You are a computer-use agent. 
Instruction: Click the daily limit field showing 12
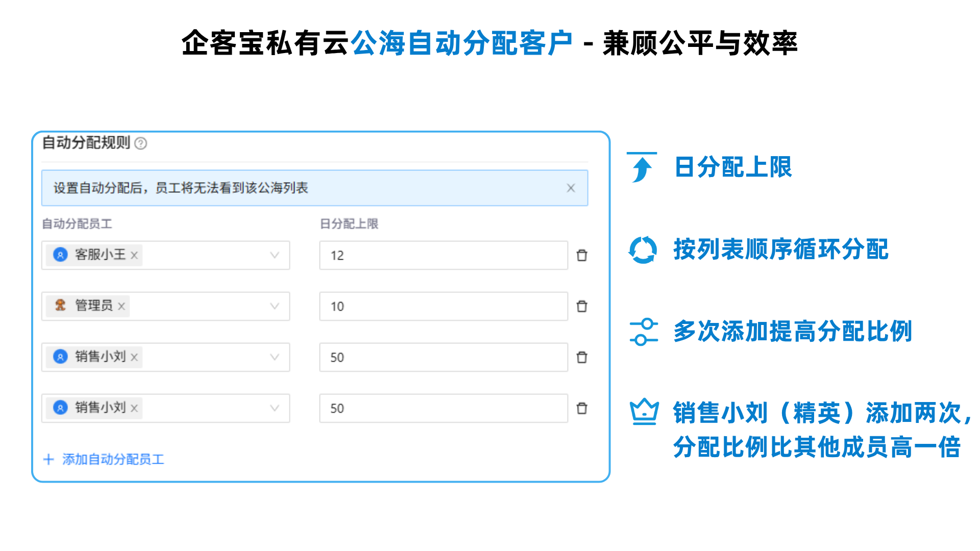click(x=443, y=255)
